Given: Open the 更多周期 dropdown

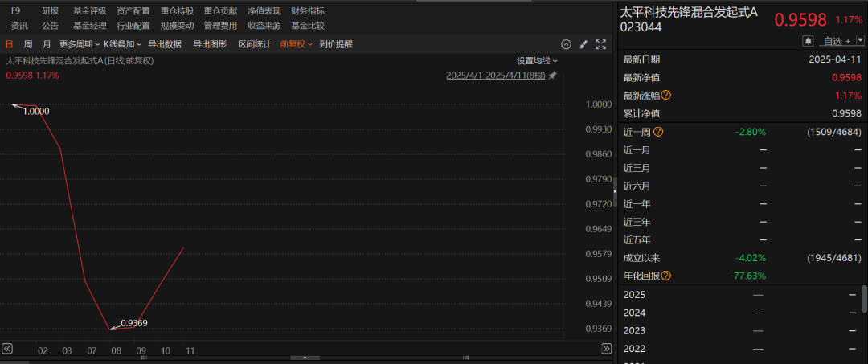Looking at the screenshot, I should coord(79,44).
